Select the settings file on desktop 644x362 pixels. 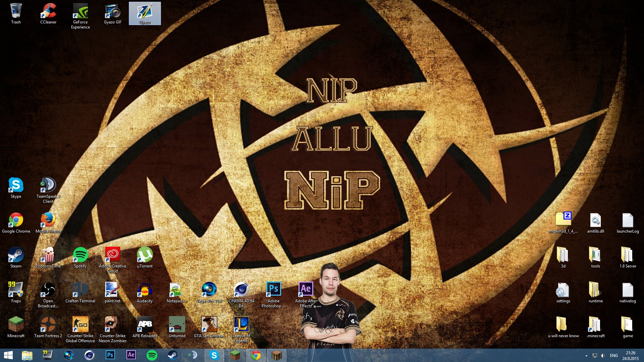pos(563,292)
